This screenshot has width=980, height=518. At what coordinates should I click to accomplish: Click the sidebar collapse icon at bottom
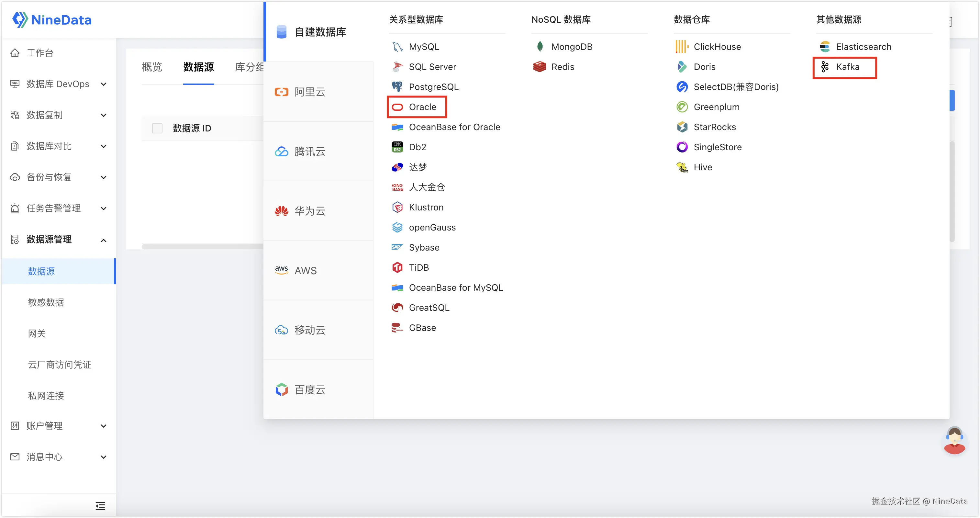pos(100,505)
